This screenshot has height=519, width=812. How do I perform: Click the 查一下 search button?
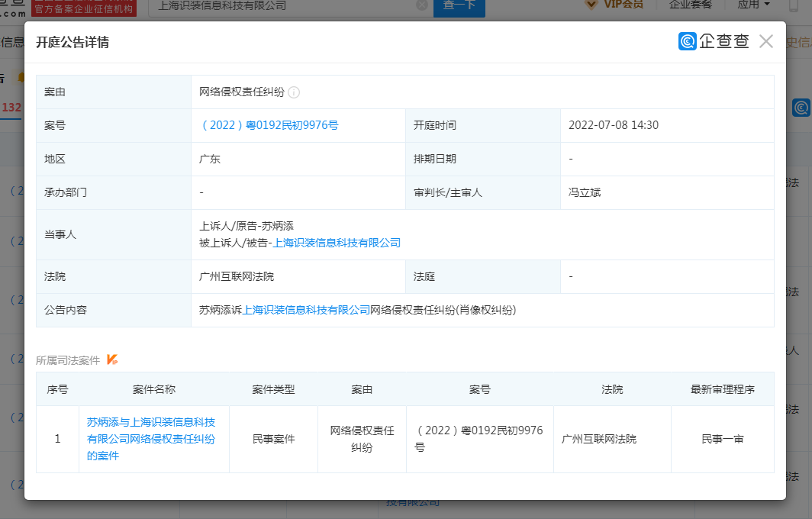pyautogui.click(x=459, y=6)
